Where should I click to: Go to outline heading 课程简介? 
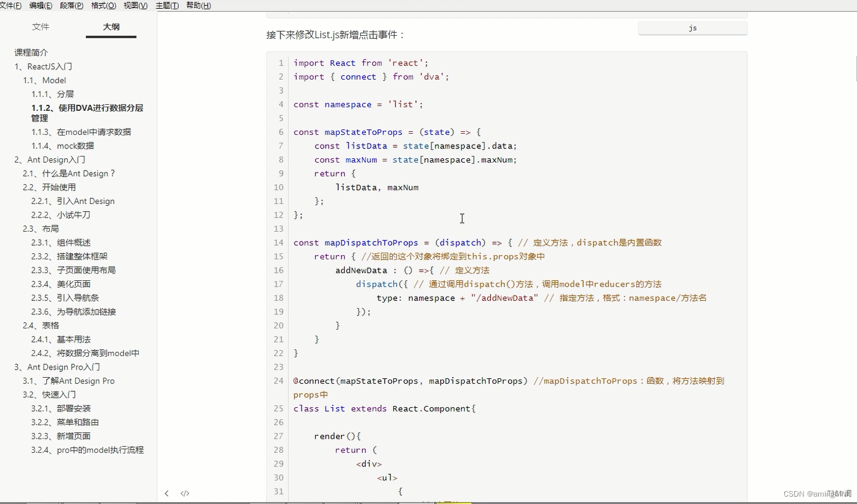(31, 53)
